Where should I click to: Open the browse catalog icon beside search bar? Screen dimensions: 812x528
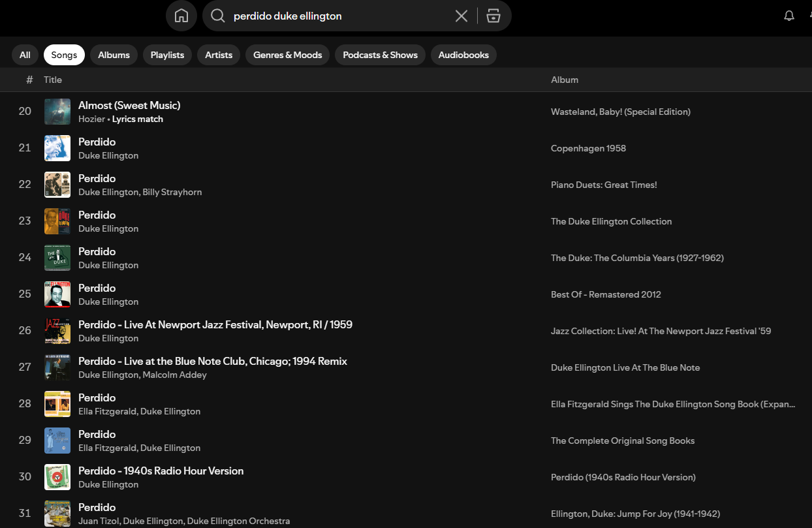(x=493, y=16)
